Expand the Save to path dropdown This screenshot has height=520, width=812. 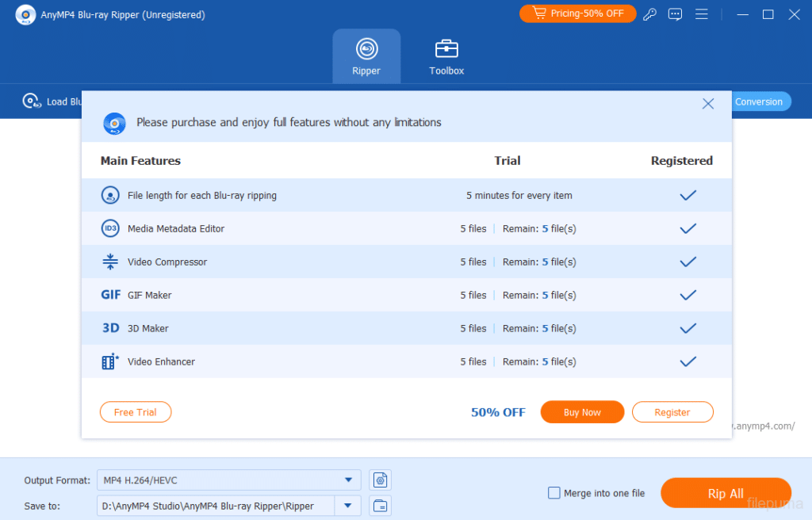(347, 506)
